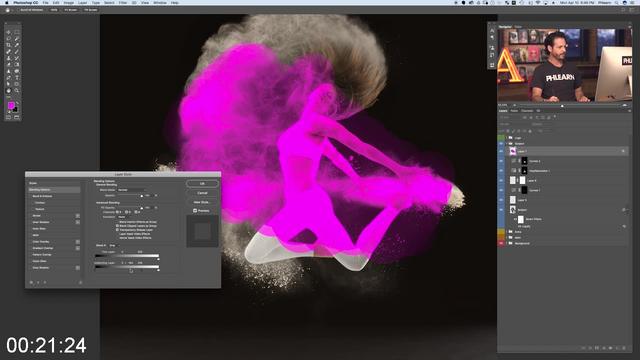This screenshot has height=360, width=640.
Task: Toggle the R channel checkbox
Action: (x=117, y=212)
